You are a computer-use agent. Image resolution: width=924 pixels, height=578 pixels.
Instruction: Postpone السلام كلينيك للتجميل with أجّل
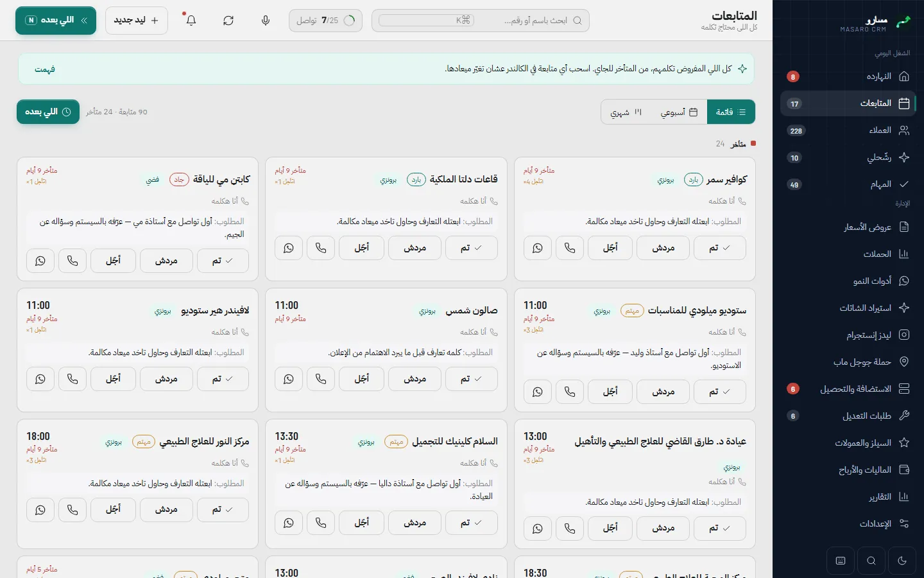coord(362,523)
